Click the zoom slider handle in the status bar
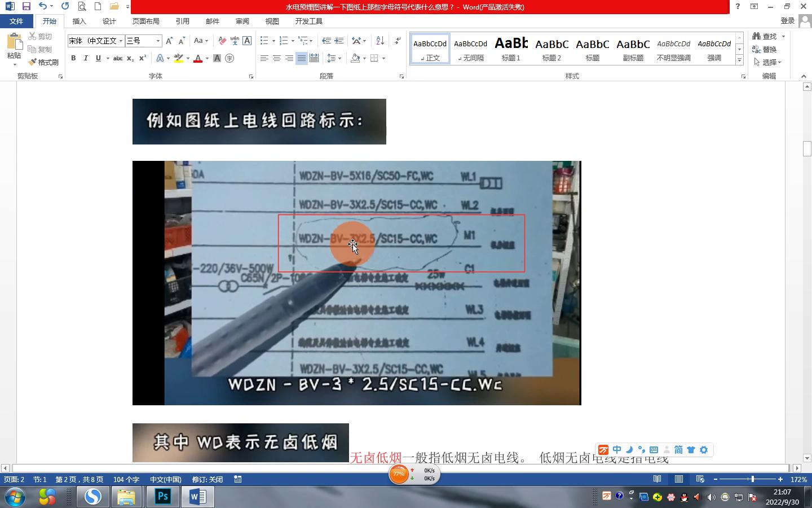The width and height of the screenshot is (812, 508). pyautogui.click(x=752, y=479)
